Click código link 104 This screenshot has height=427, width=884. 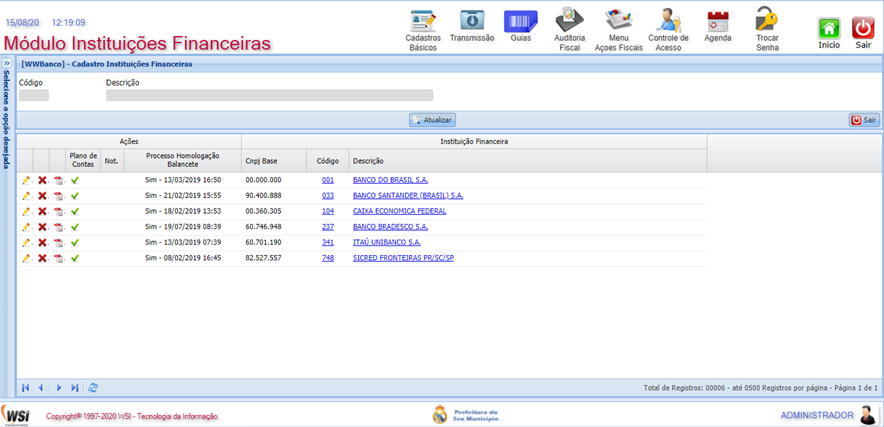point(328,212)
